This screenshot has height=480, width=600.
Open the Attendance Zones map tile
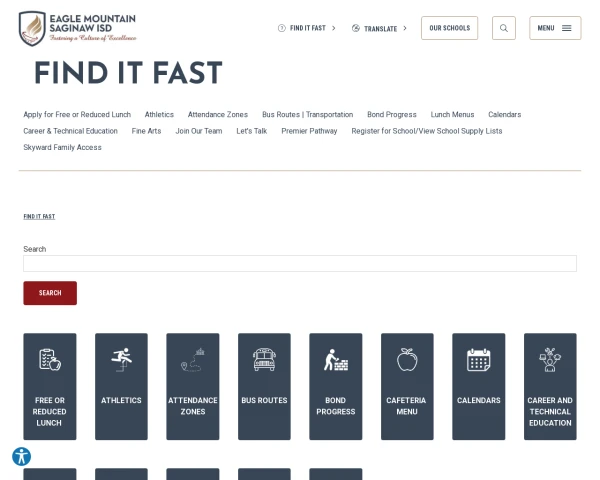click(x=193, y=386)
